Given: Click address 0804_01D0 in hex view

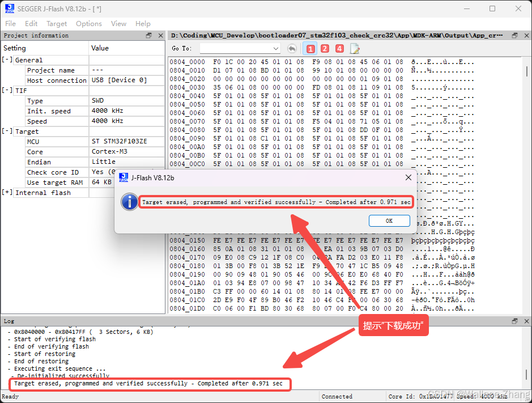Looking at the screenshot, I should click(188, 308).
